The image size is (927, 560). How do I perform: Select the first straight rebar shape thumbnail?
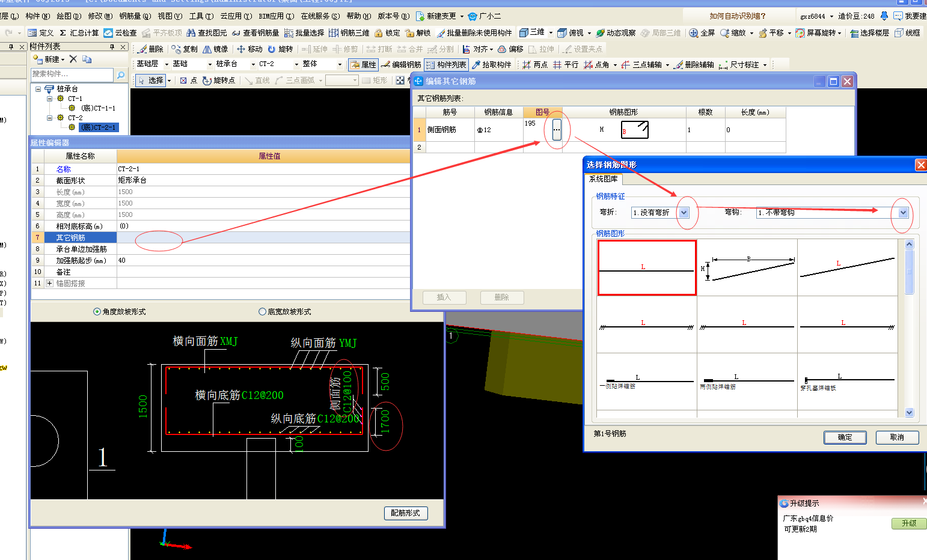pos(647,267)
